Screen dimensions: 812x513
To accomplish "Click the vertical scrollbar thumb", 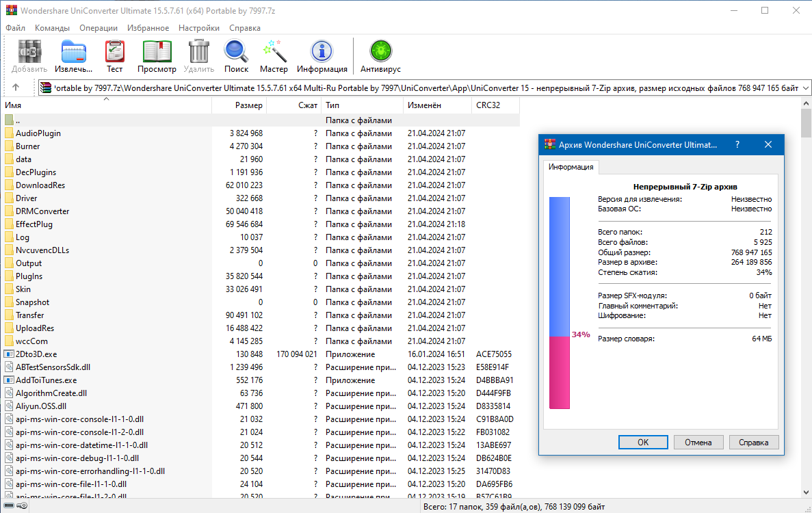I will pos(806,122).
